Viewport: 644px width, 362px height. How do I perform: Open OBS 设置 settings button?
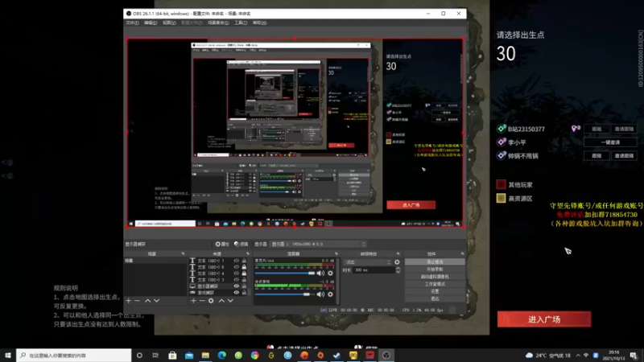click(x=435, y=291)
